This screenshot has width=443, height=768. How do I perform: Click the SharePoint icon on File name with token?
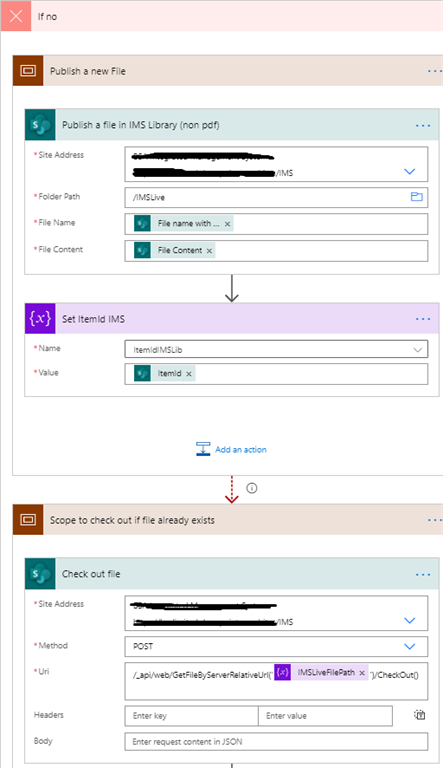tap(142, 223)
